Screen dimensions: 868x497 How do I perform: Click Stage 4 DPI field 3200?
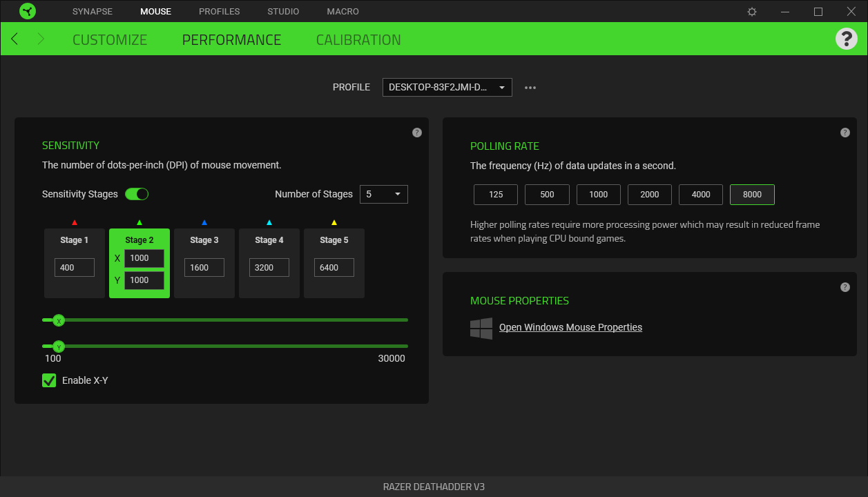(269, 268)
